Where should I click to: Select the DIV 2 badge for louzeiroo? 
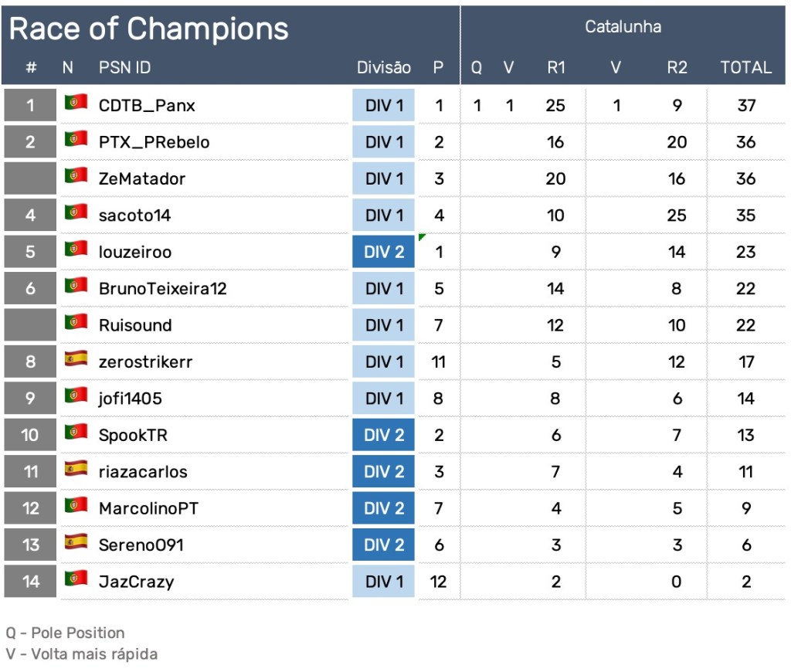click(x=384, y=252)
